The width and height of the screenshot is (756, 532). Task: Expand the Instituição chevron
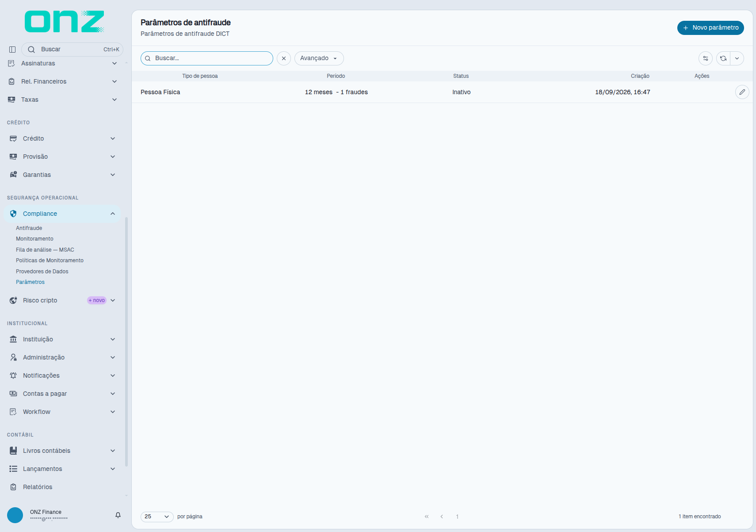[113, 339]
